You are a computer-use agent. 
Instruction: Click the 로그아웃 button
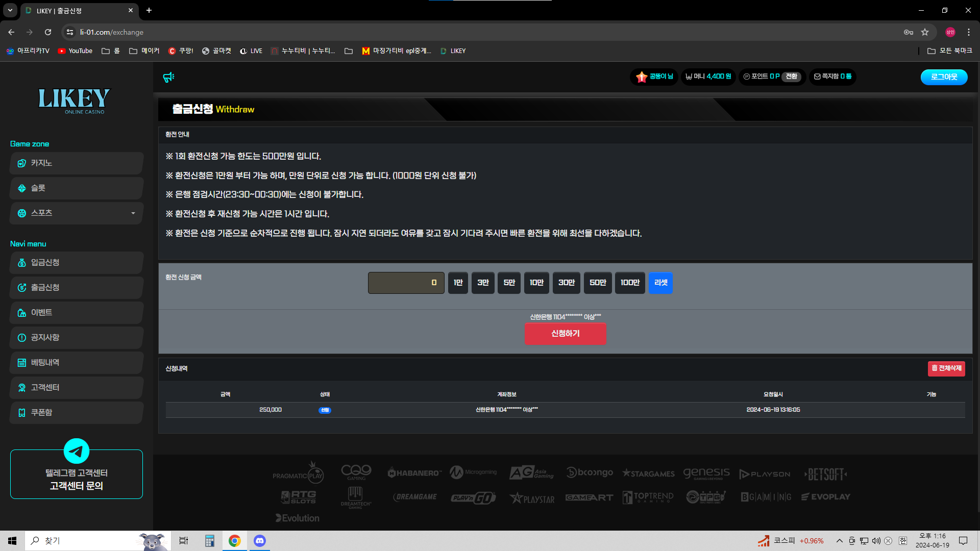(x=944, y=77)
